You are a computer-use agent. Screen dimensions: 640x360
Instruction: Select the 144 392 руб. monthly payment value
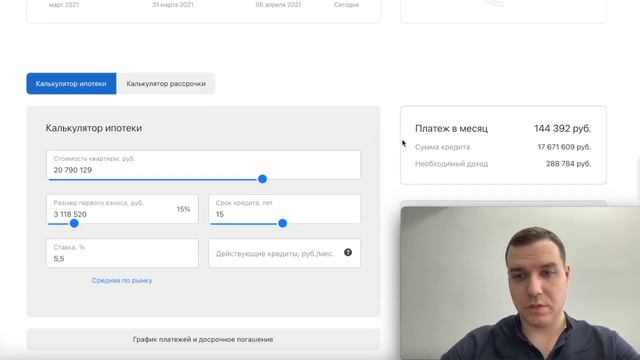click(562, 129)
